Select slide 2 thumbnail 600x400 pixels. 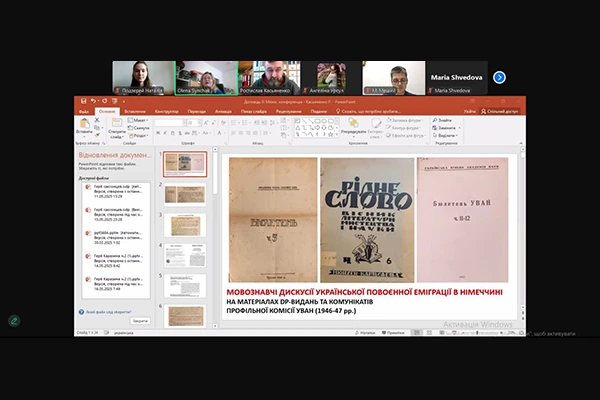click(185, 194)
